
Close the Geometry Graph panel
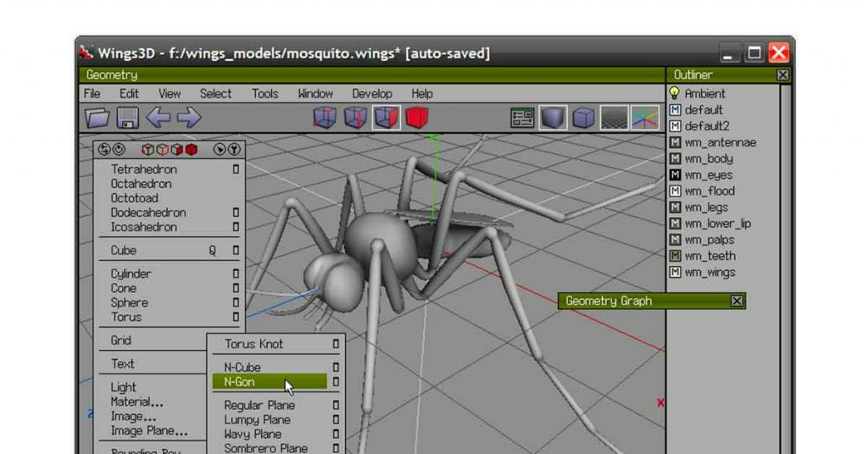click(x=737, y=301)
